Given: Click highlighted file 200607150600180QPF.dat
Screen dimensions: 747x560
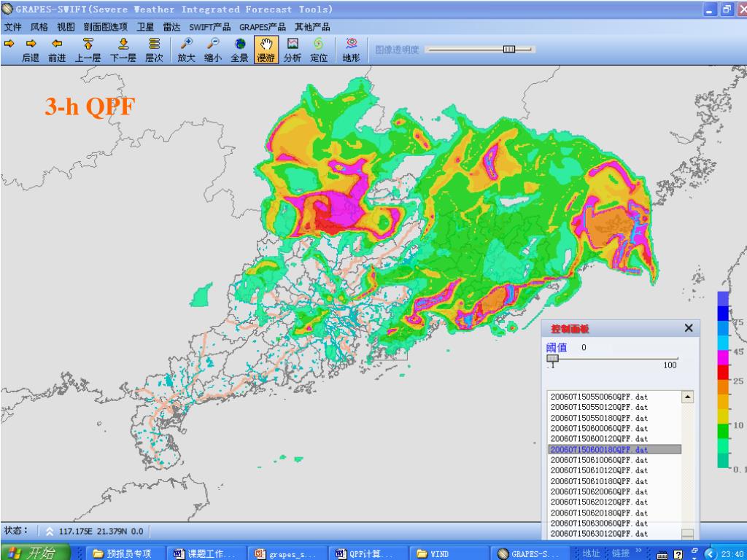Looking at the screenshot, I should 614,449.
